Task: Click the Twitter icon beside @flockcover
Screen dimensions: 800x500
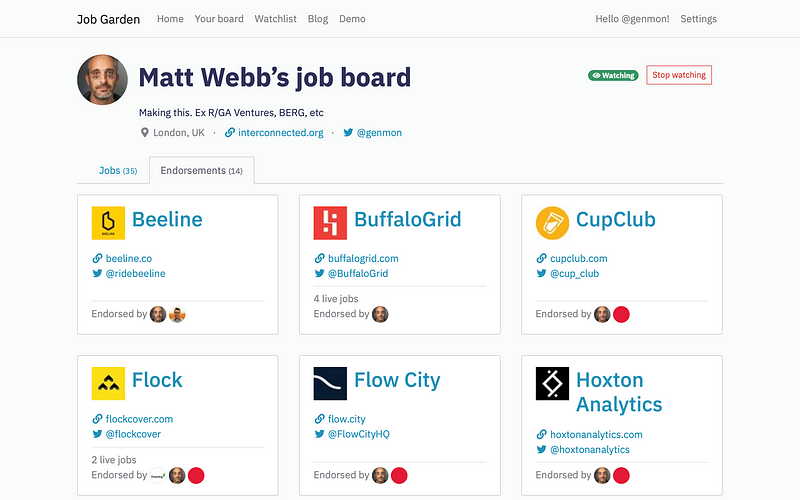Action: (97, 434)
